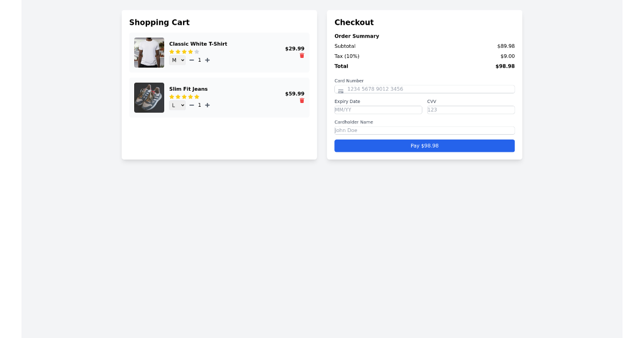Screen dimensions: 644x338
Task: Open the size dropdown for Slim Fit Jeans
Action: pyautogui.click(x=177, y=105)
